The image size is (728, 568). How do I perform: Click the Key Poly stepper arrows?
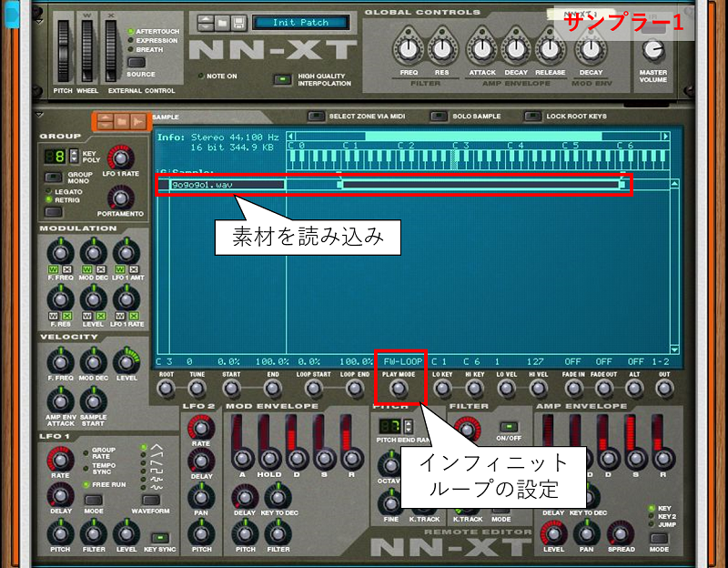point(74,156)
